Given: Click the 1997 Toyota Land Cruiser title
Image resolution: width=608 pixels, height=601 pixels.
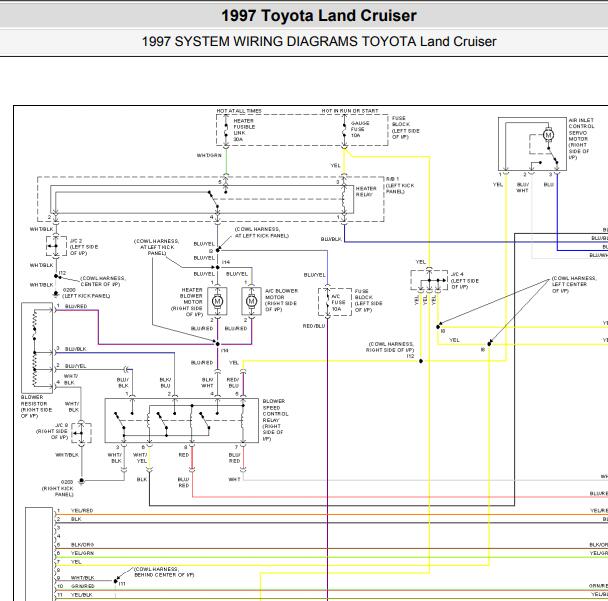Looking at the screenshot, I should [x=319, y=16].
